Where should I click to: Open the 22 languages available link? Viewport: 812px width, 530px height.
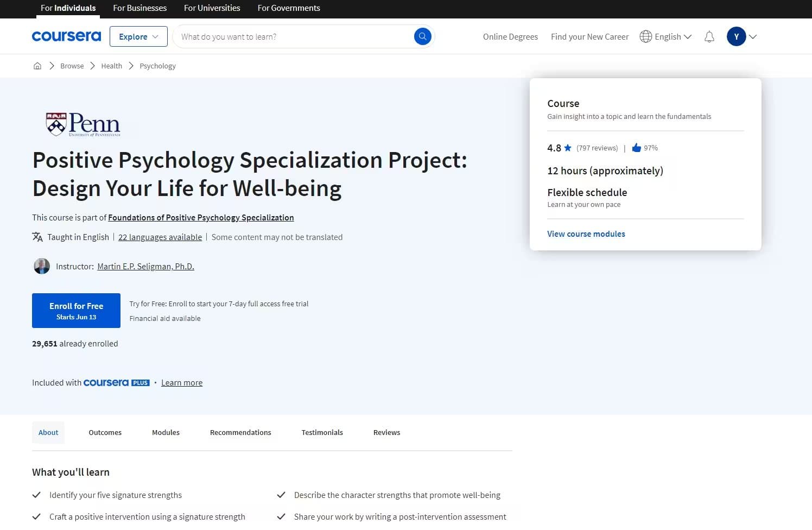point(160,237)
